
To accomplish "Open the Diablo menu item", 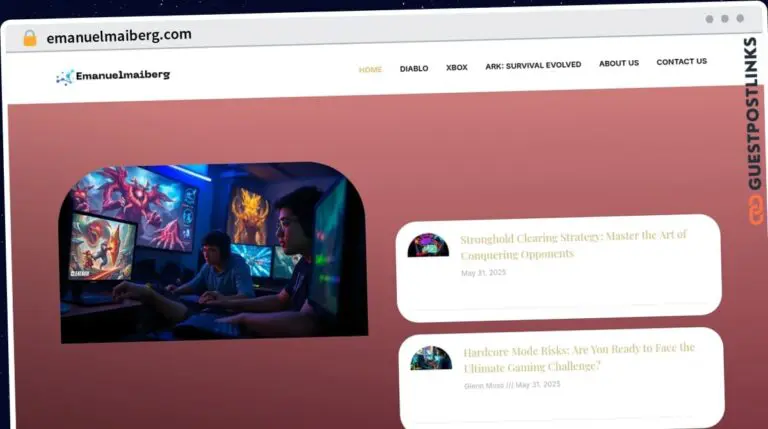I will [x=414, y=69].
